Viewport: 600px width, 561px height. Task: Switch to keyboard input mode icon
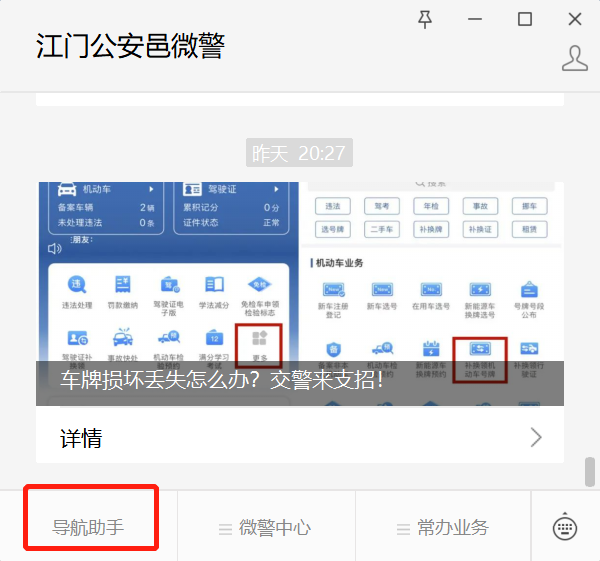point(565,527)
